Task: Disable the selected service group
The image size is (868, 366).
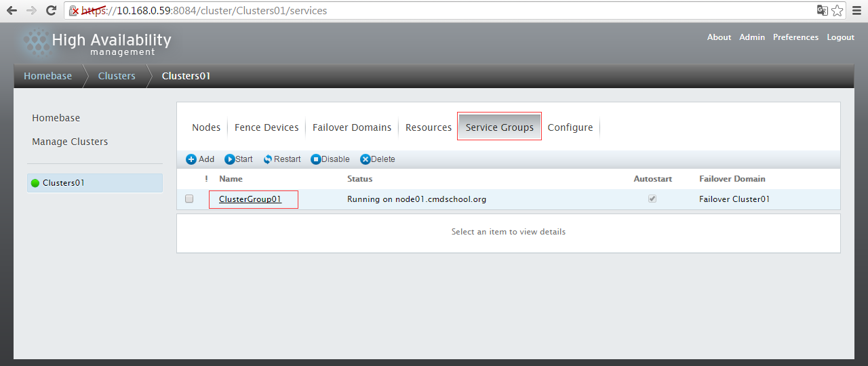Action: tap(330, 159)
